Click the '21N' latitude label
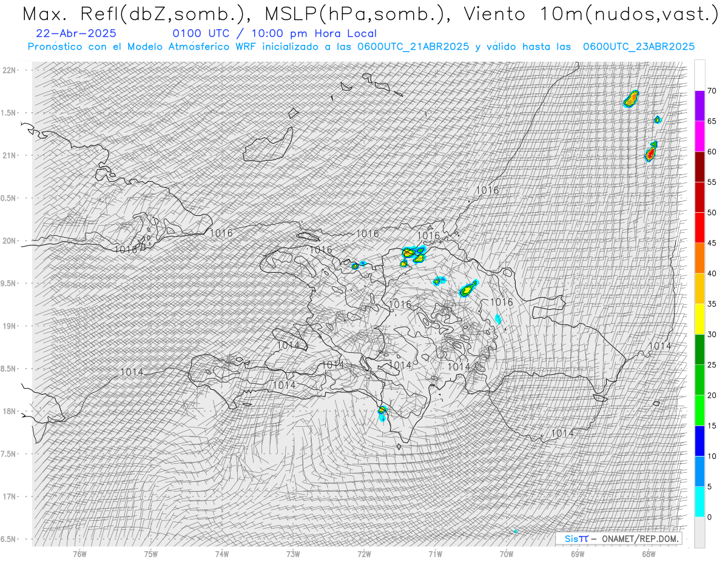The height and width of the screenshot is (562, 728). pos(10,155)
